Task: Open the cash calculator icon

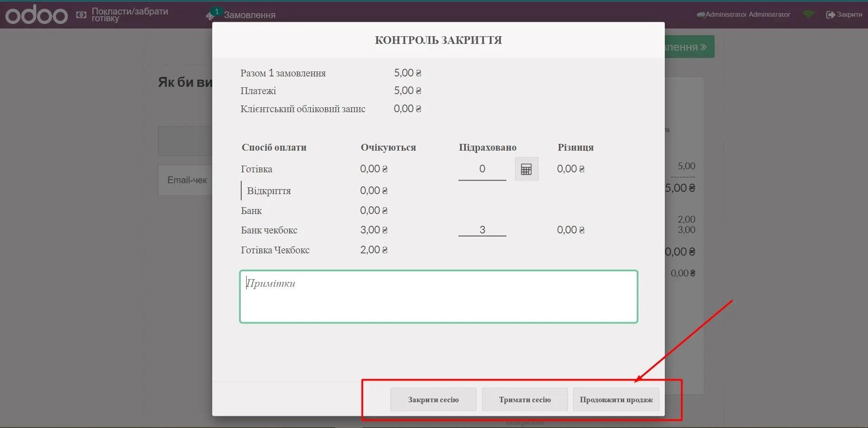Action: pos(526,169)
